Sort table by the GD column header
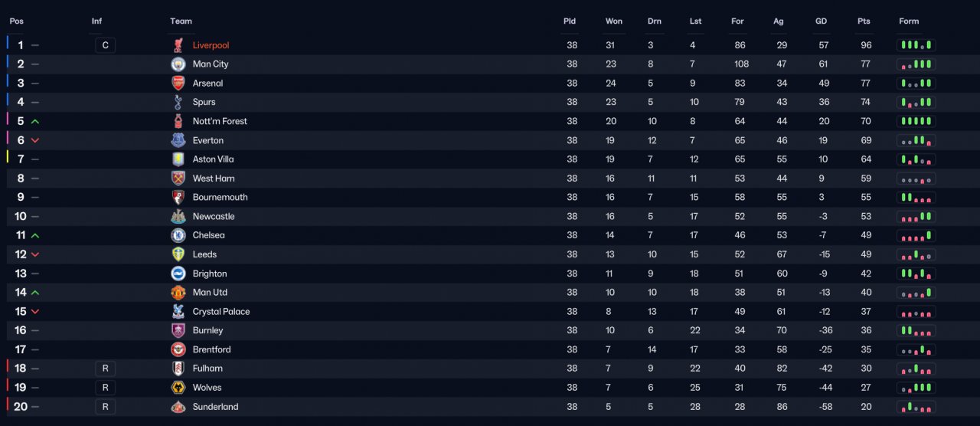Viewport: 980px width, 426px height. click(821, 21)
